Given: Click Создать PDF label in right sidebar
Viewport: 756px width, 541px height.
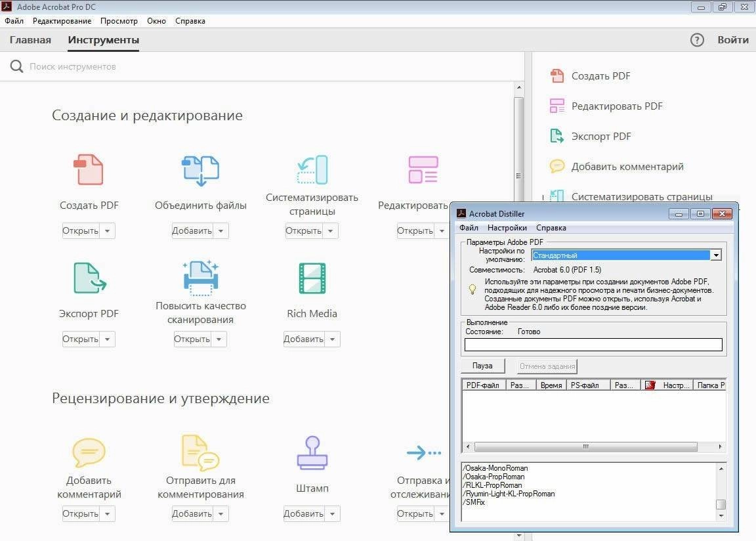Looking at the screenshot, I should 600,76.
